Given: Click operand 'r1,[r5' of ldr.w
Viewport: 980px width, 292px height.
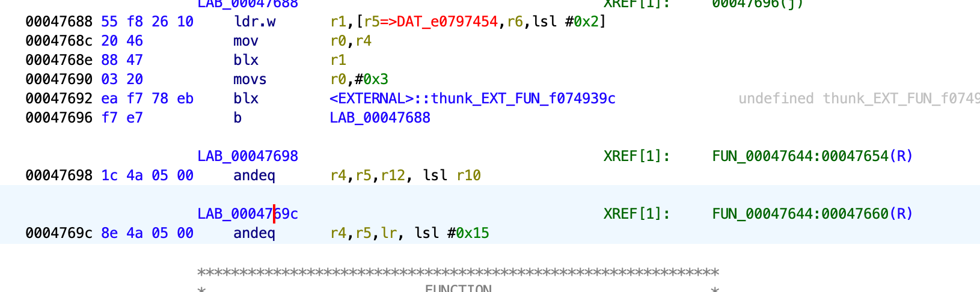Looking at the screenshot, I should point(355,22).
